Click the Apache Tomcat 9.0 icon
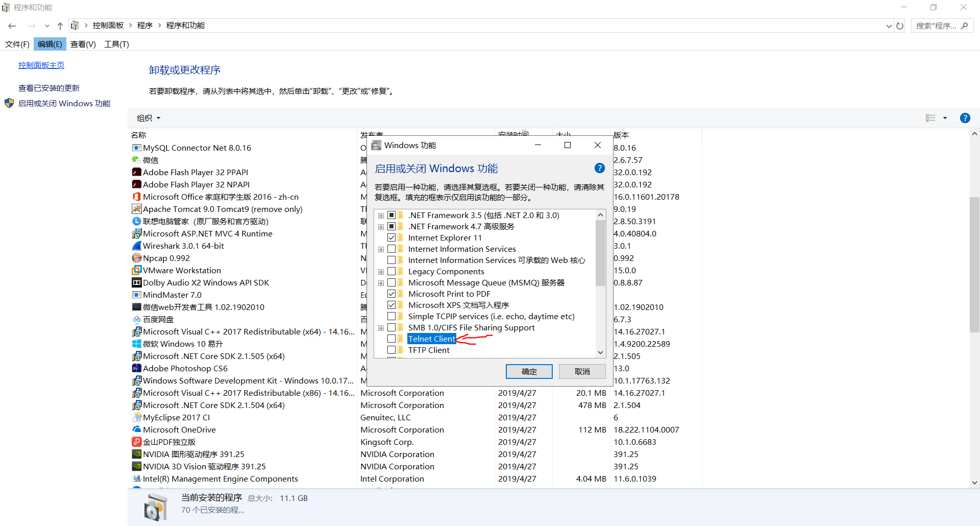 point(136,209)
